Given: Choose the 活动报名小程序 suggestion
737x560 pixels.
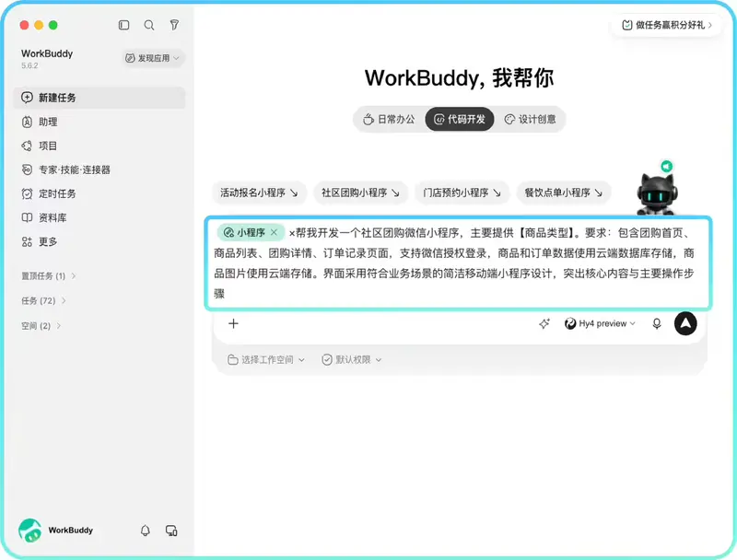Looking at the screenshot, I should click(259, 192).
